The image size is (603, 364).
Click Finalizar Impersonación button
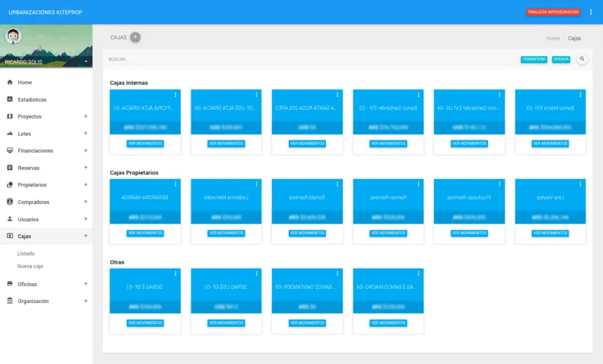pyautogui.click(x=553, y=13)
